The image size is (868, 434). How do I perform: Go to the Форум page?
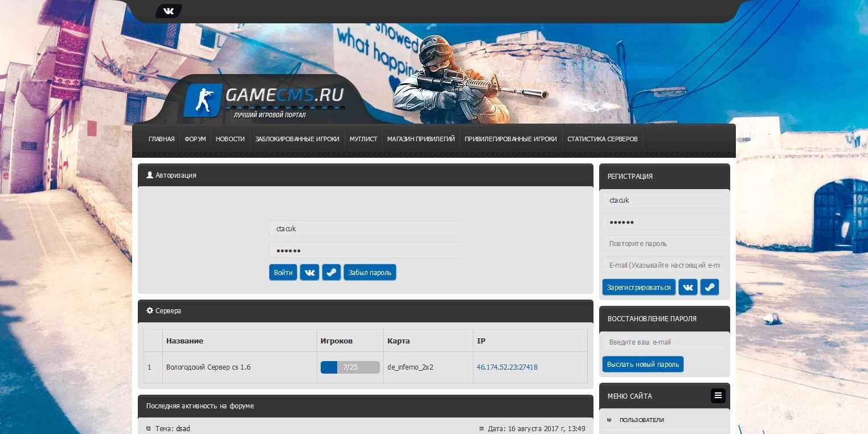point(195,139)
